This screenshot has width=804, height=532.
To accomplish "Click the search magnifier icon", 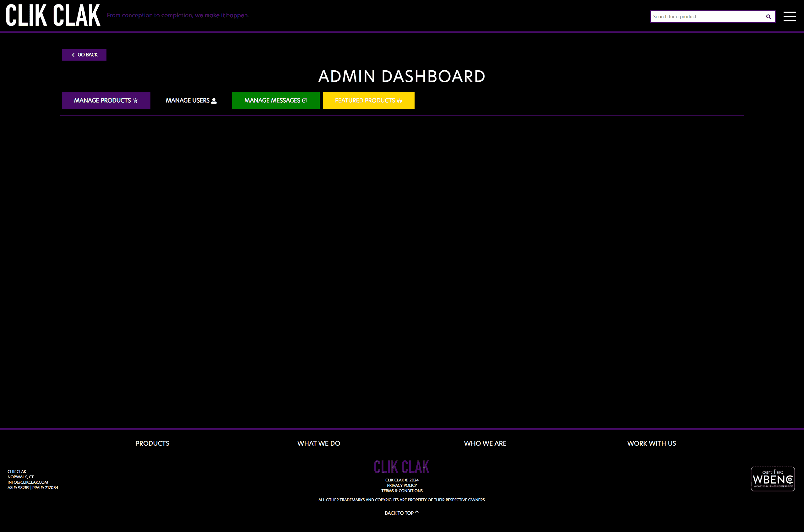I will point(768,17).
